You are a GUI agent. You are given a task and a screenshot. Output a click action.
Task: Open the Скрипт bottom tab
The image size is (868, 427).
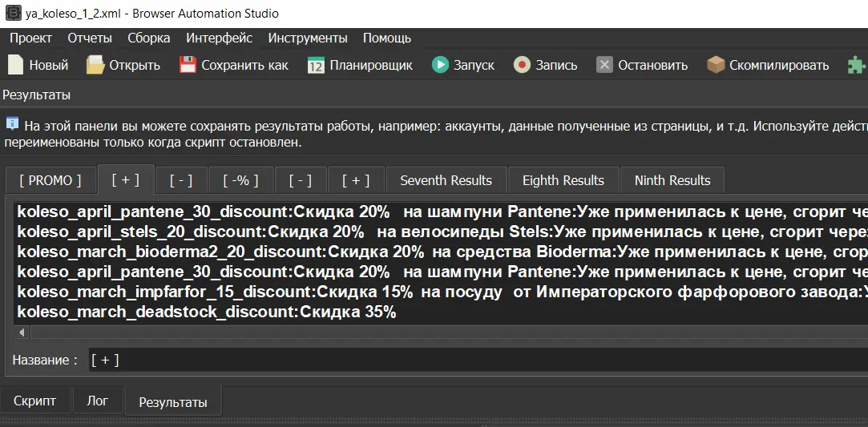(x=35, y=401)
